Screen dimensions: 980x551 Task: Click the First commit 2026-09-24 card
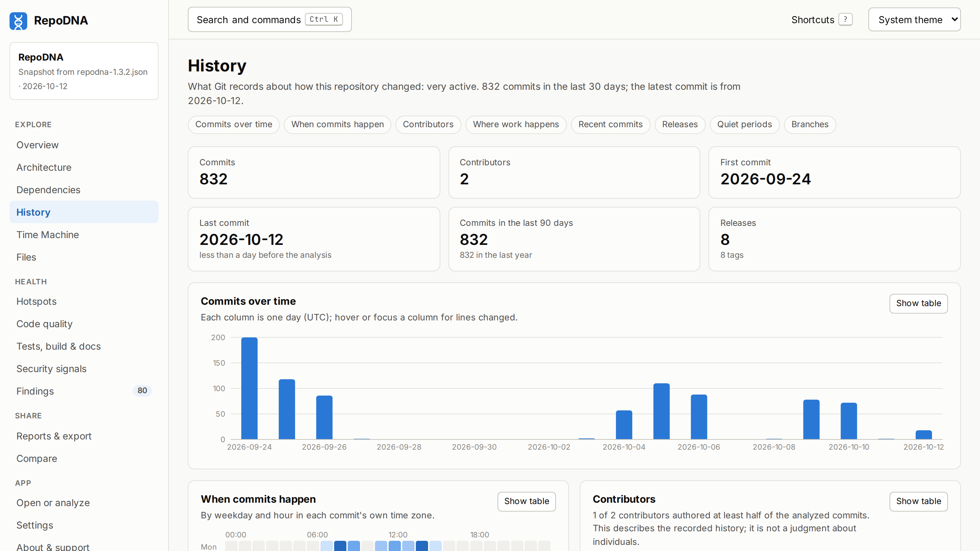point(834,172)
